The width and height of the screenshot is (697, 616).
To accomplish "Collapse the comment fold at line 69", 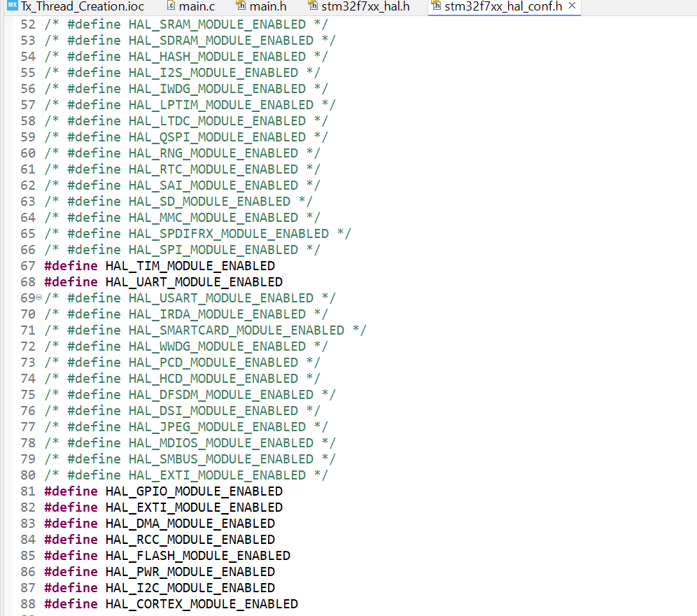I will 38,297.
